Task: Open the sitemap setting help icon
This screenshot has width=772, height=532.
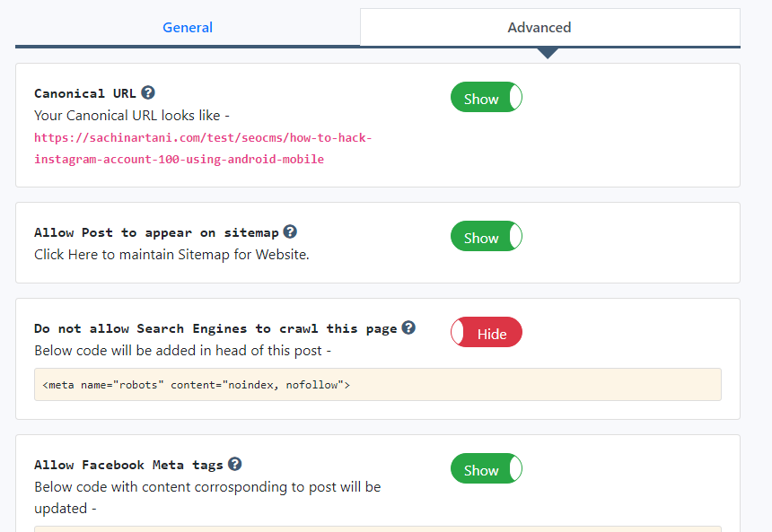Action: [289, 231]
